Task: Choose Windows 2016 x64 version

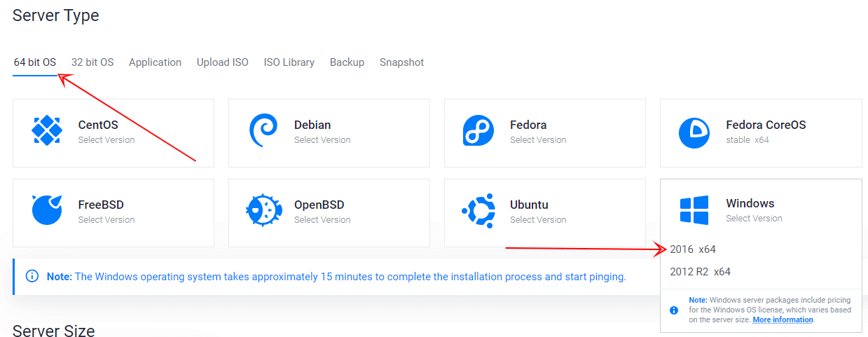Action: click(693, 249)
